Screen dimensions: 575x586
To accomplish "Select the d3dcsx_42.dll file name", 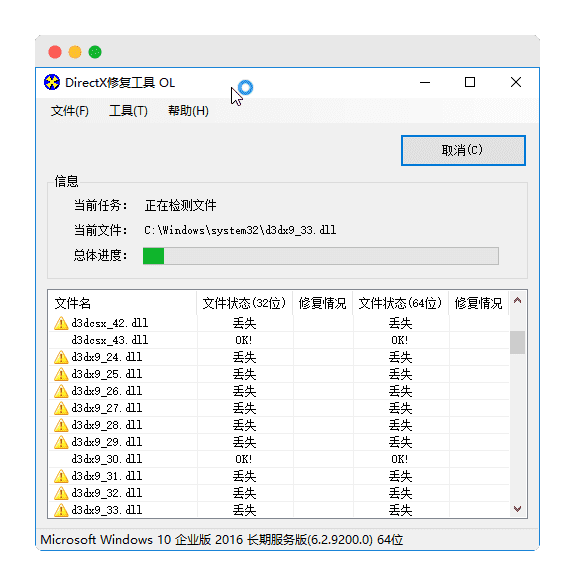I will click(x=110, y=323).
